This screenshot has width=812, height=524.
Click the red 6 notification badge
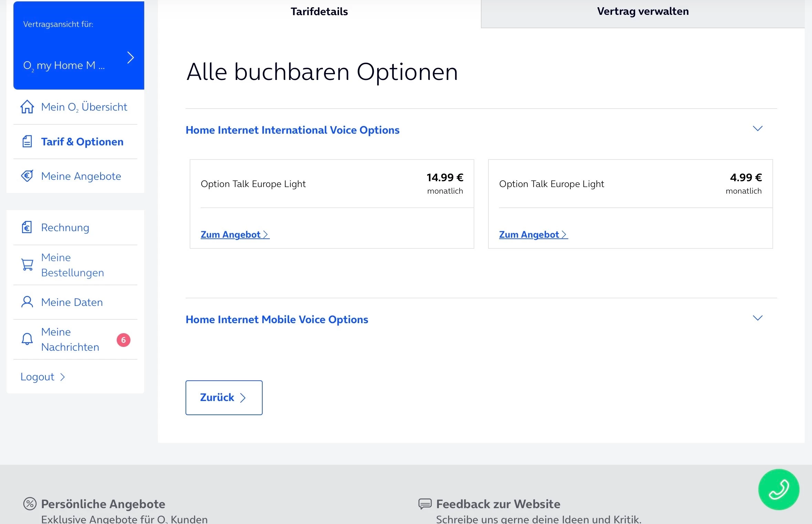[x=124, y=340]
